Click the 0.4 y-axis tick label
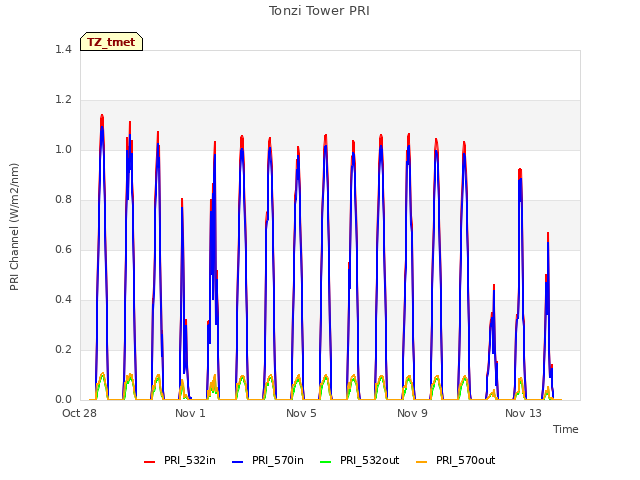This screenshot has height=480, width=640. [63, 300]
